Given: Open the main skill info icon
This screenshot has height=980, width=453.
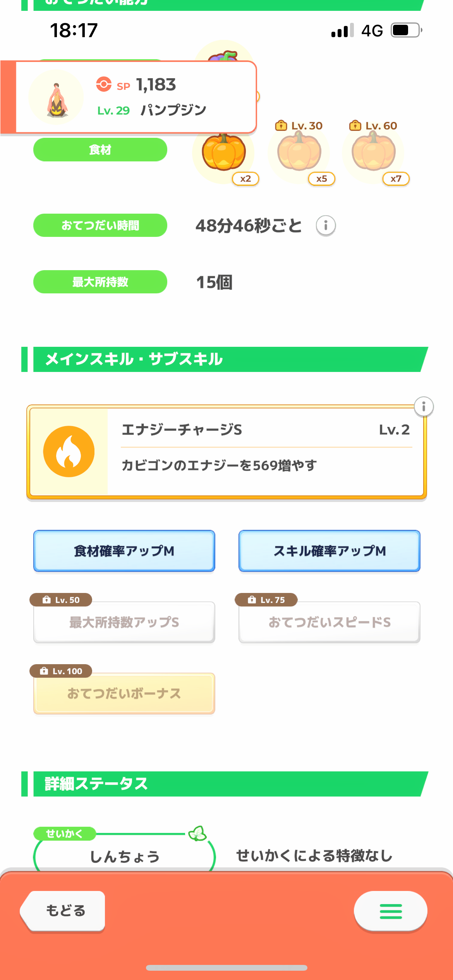Looking at the screenshot, I should click(x=424, y=407).
